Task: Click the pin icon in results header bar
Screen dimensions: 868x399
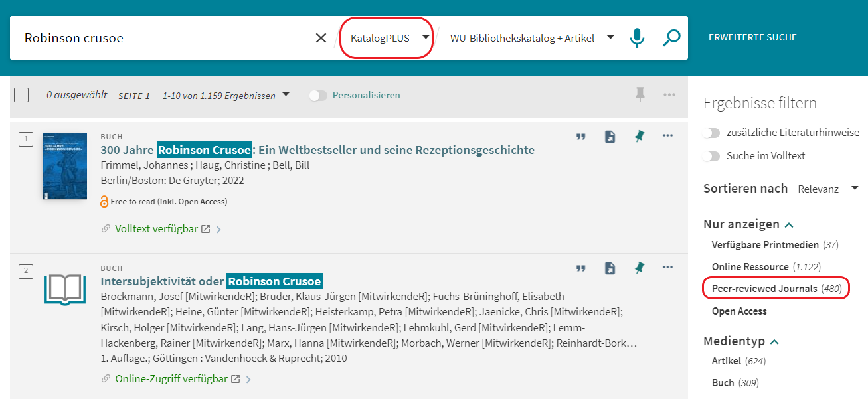Action: pos(640,95)
